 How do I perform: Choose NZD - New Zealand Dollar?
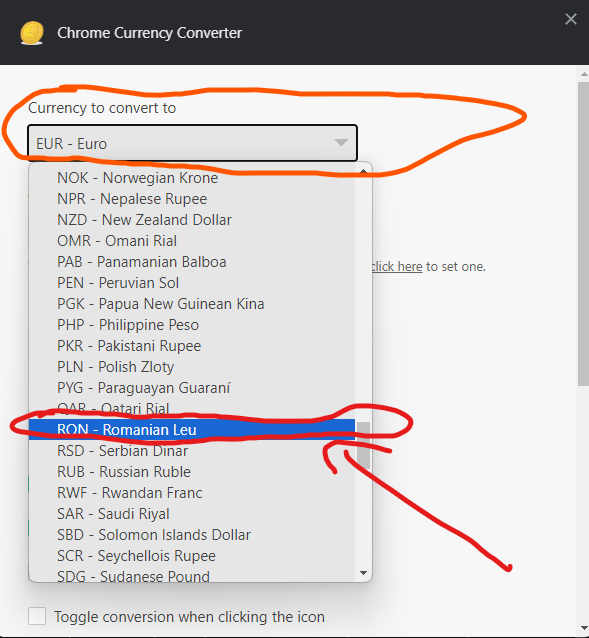(x=192, y=220)
